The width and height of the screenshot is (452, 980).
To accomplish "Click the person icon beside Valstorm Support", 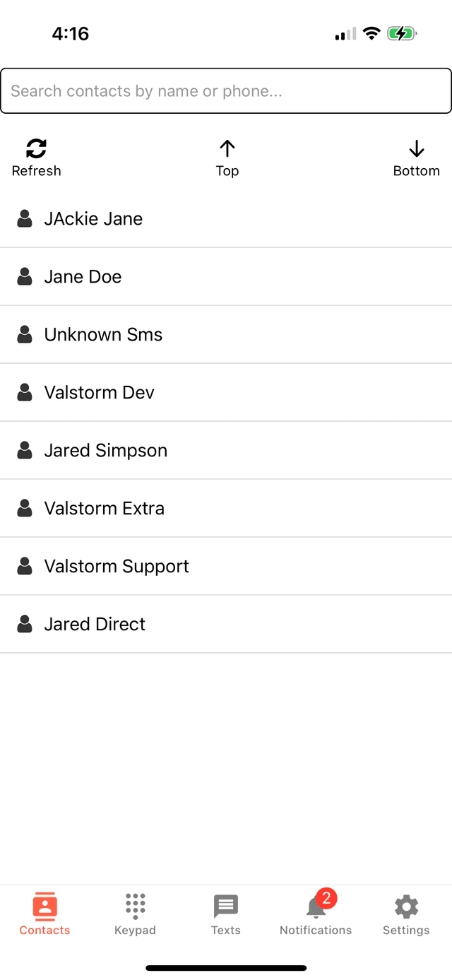I will coord(25,566).
